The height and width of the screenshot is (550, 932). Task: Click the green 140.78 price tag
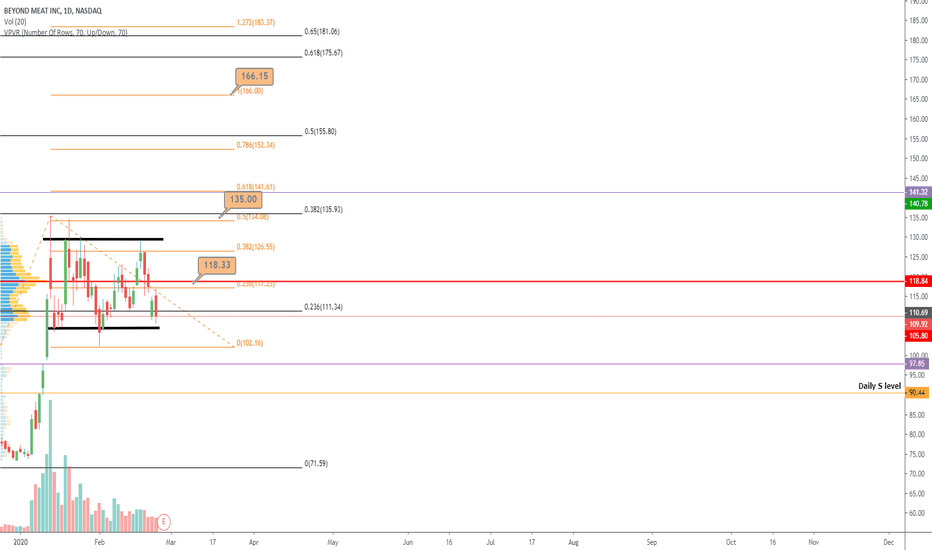[918, 204]
